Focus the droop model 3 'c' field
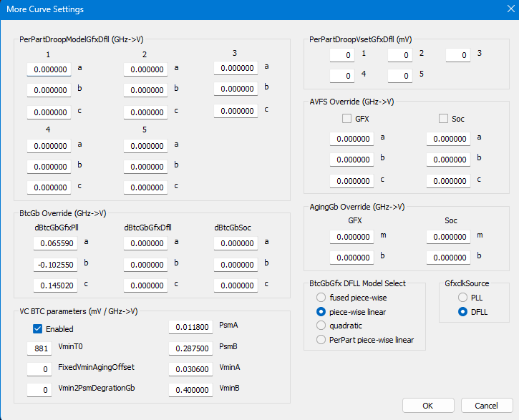 click(236, 111)
